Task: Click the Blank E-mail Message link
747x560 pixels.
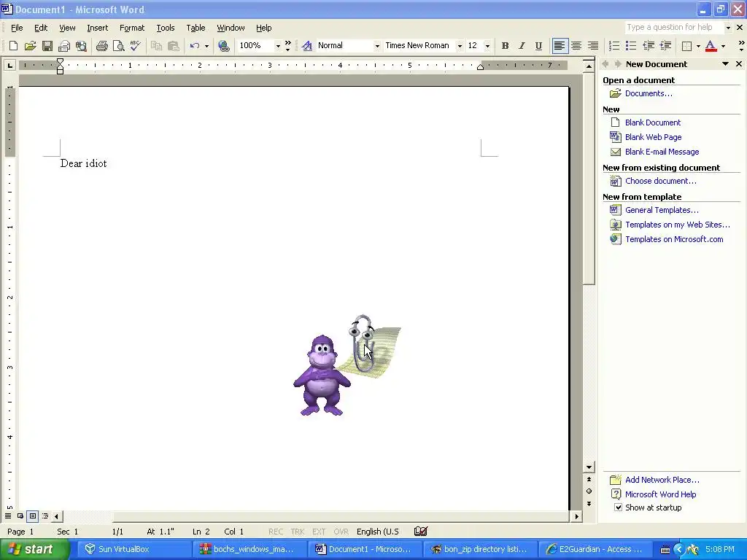Action: [x=662, y=152]
